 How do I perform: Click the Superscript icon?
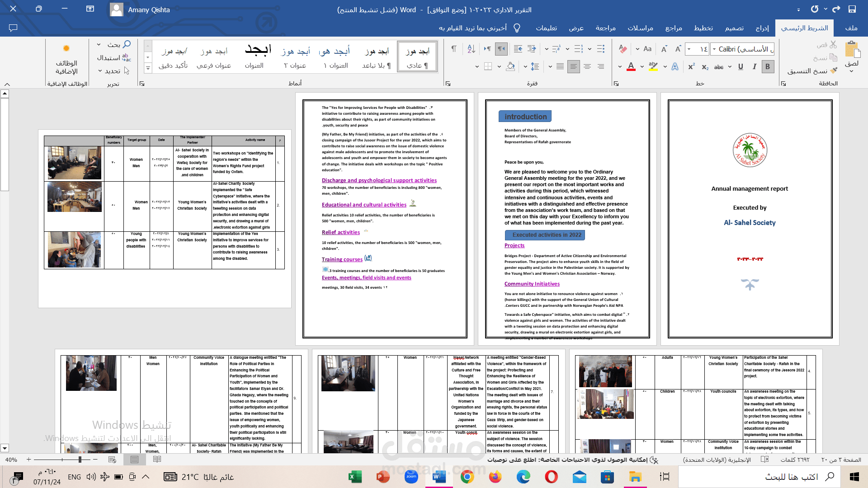pyautogui.click(x=691, y=67)
